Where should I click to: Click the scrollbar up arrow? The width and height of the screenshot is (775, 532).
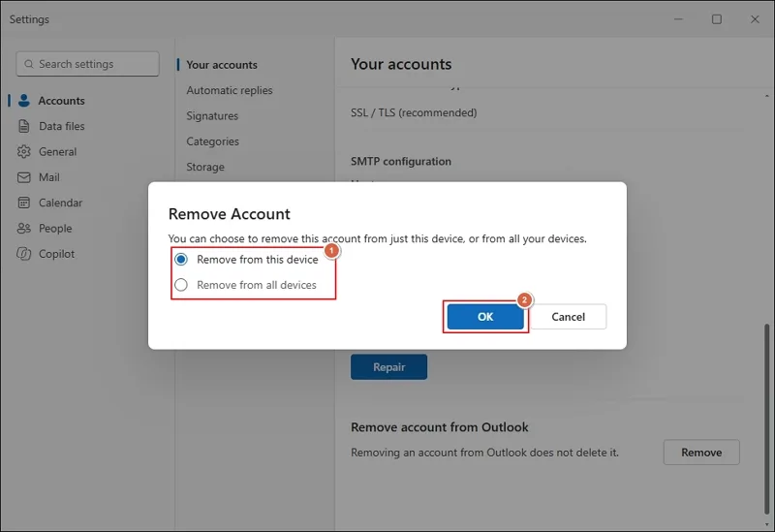tap(766, 96)
